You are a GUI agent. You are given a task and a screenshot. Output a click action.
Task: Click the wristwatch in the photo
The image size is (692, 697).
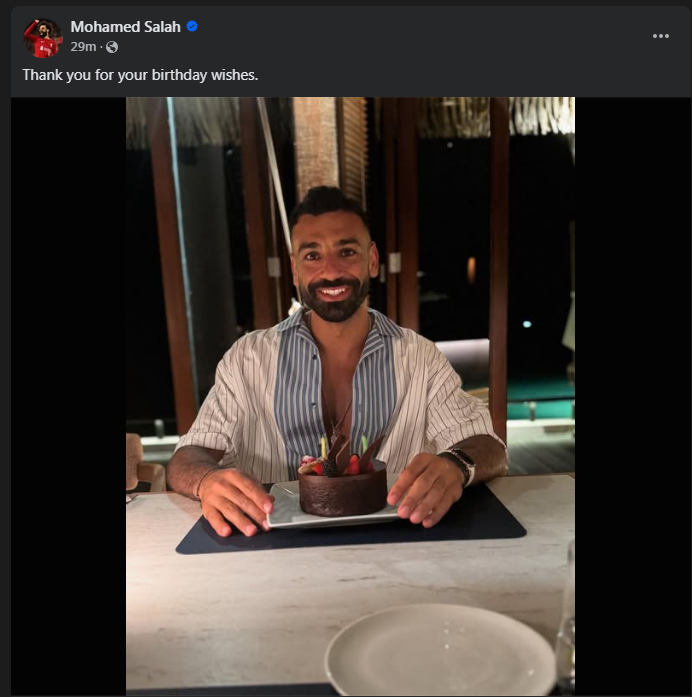tap(461, 464)
